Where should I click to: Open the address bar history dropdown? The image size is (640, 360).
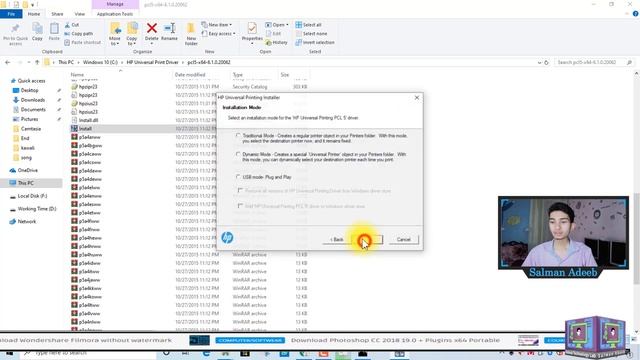[540, 62]
